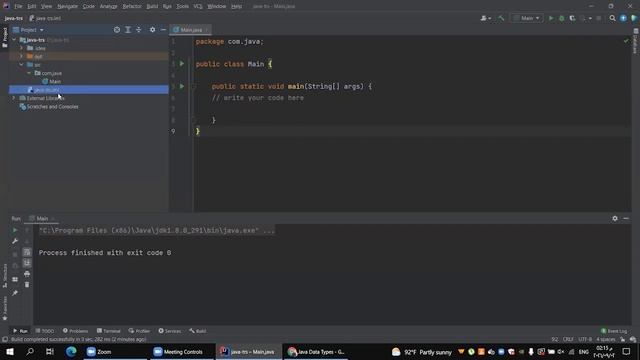Viewport: 640px width, 360px height.
Task: Toggle soft-wrap in the Run console
Action: click(27, 252)
